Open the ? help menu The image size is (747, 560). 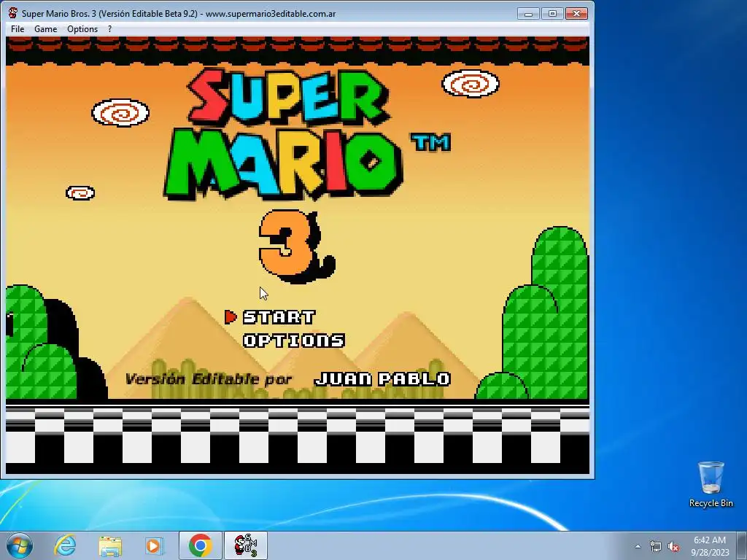[x=109, y=29]
